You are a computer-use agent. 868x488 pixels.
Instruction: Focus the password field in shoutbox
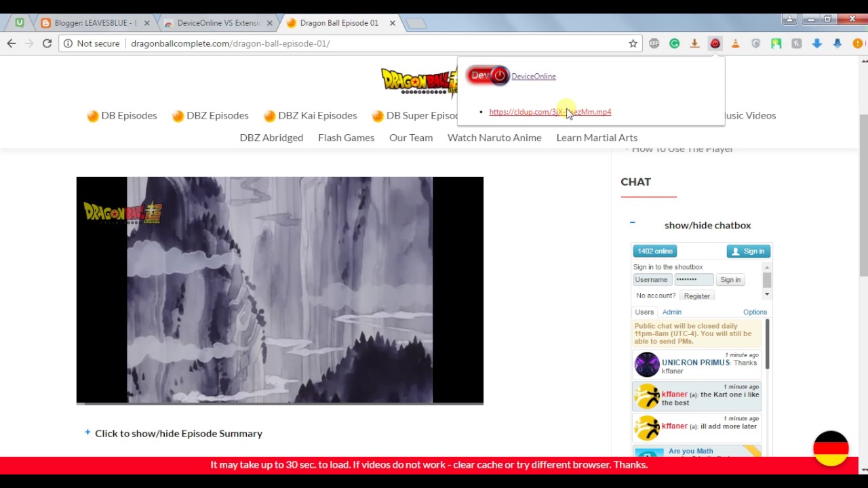pyautogui.click(x=694, y=279)
